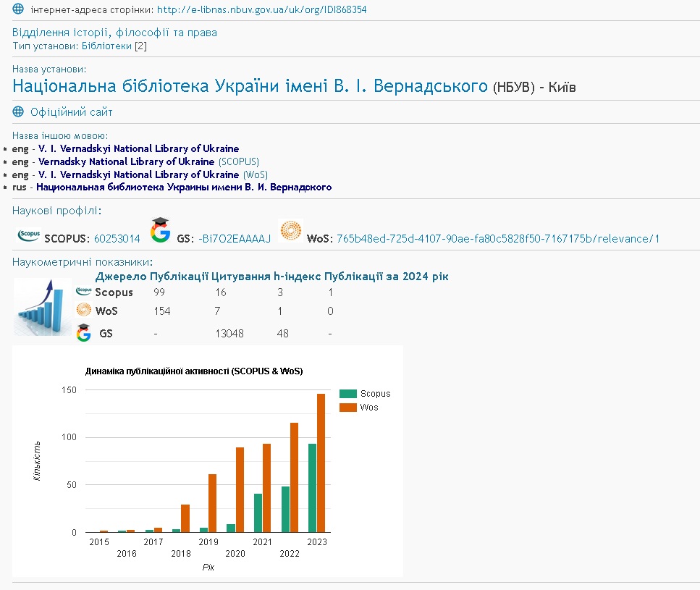Click the Google Scholar icon in profiles row
This screenshot has height=590, width=700.
[x=161, y=231]
